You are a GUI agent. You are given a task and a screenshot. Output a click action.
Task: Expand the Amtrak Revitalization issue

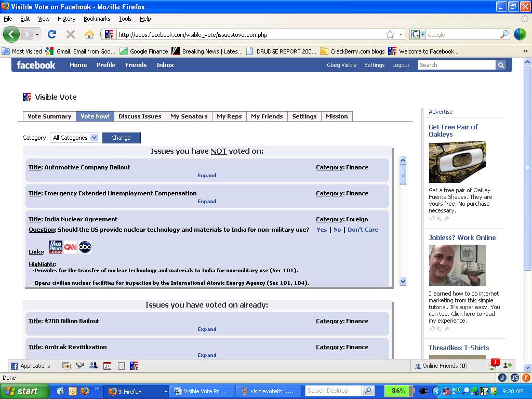pyautogui.click(x=207, y=355)
